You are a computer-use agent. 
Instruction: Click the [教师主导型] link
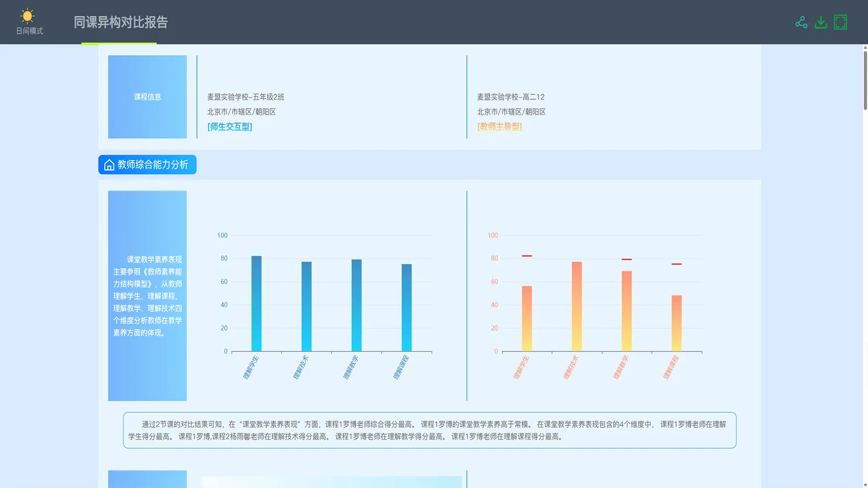pyautogui.click(x=500, y=127)
